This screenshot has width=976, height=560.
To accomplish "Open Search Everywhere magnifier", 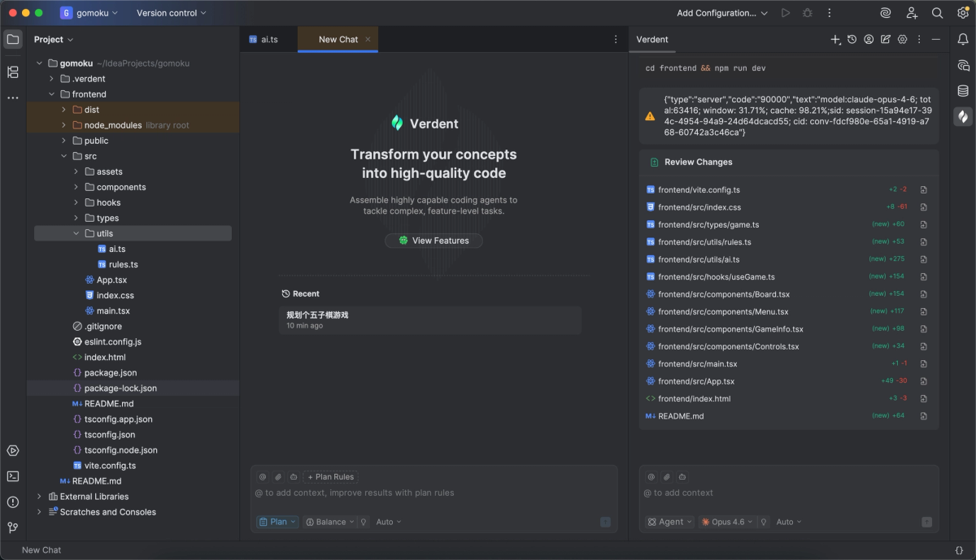I will click(937, 13).
